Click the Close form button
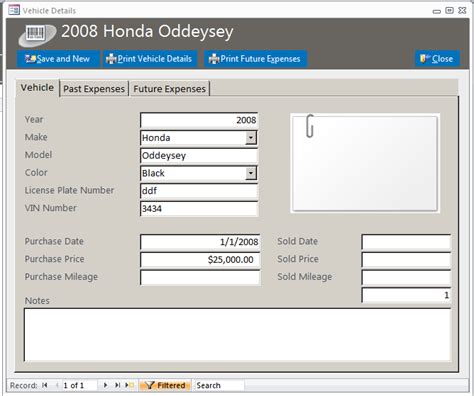The width and height of the screenshot is (474, 396). point(437,59)
